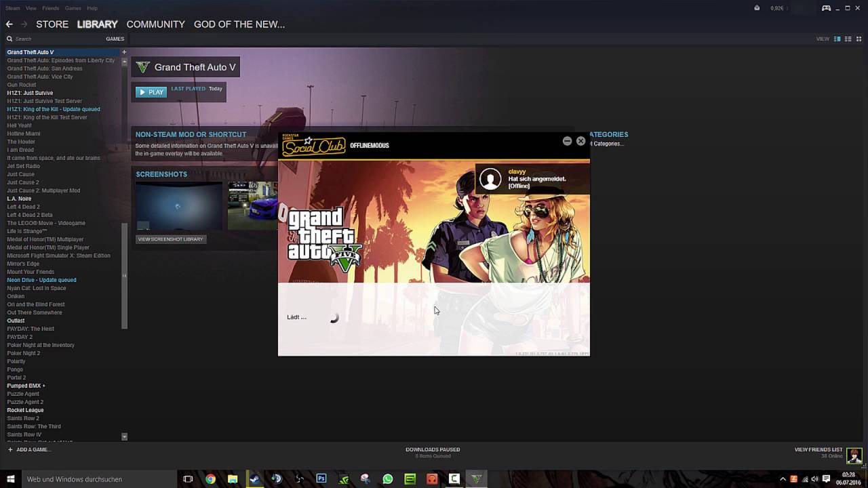Go to the STORE tab
The height and width of the screenshot is (488, 868).
(52, 24)
